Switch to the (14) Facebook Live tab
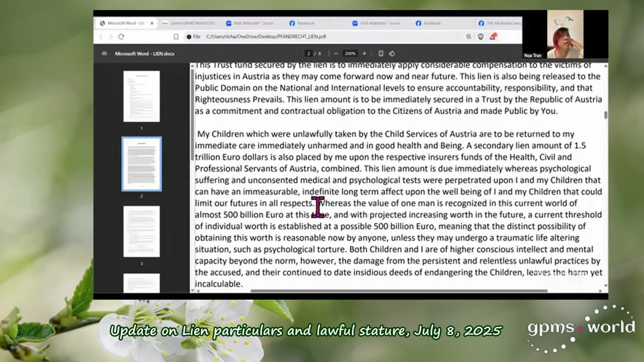The width and height of the screenshot is (644, 362). (x=499, y=23)
